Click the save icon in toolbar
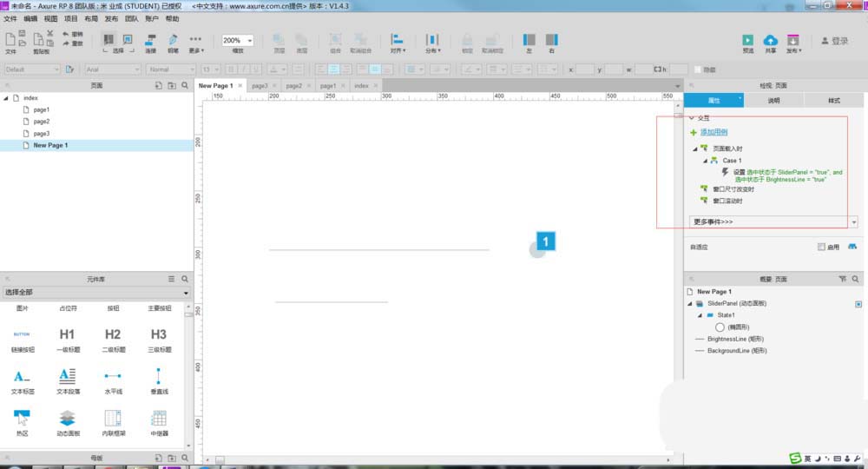The width and height of the screenshot is (868, 469). coord(23,33)
